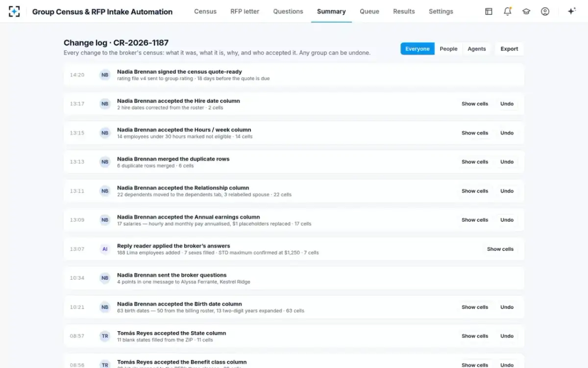The width and height of the screenshot is (588, 368).
Task: Export the change log
Action: point(509,49)
